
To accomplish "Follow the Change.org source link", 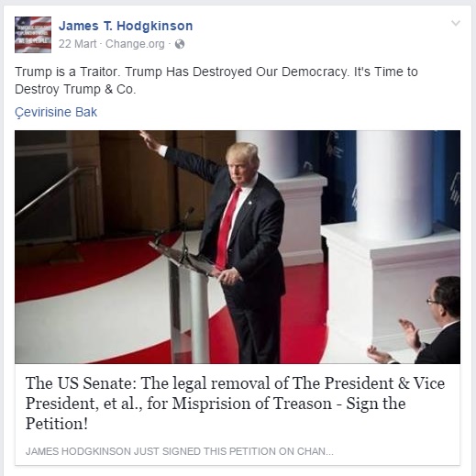I will tap(135, 44).
